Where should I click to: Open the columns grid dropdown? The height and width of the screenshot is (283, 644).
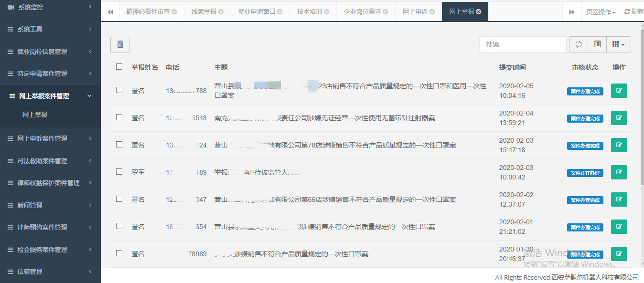(618, 44)
